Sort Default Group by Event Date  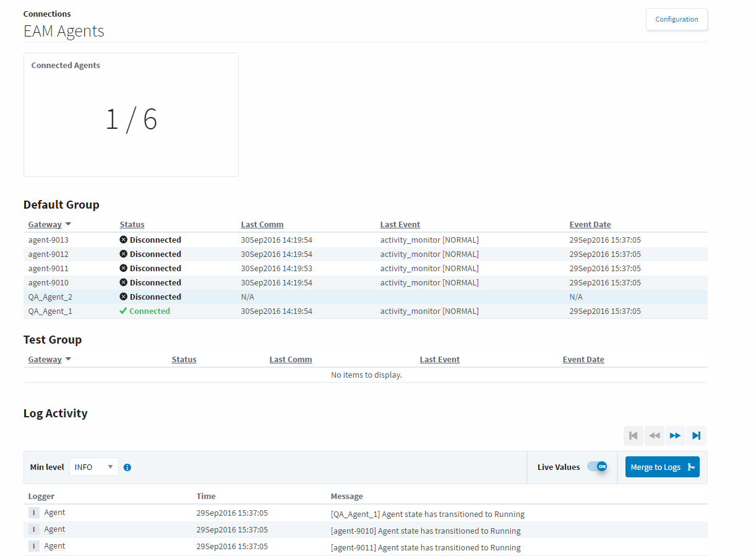(590, 225)
